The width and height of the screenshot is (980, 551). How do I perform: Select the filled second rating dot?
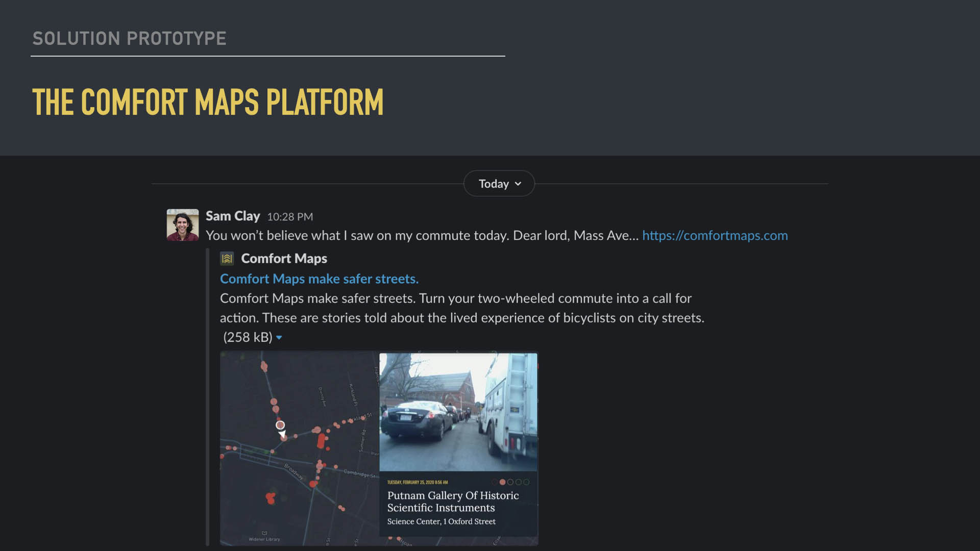(502, 482)
